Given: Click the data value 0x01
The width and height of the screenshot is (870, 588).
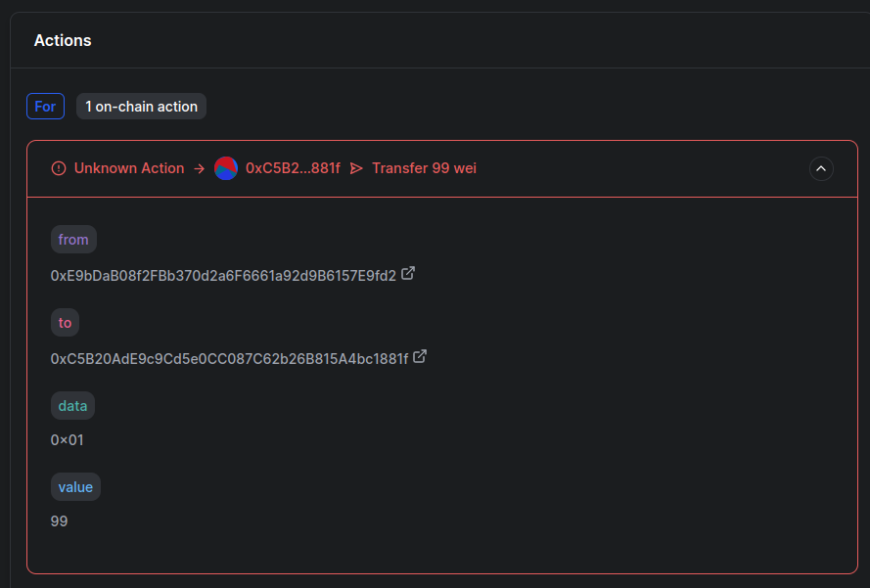Looking at the screenshot, I should [x=67, y=439].
